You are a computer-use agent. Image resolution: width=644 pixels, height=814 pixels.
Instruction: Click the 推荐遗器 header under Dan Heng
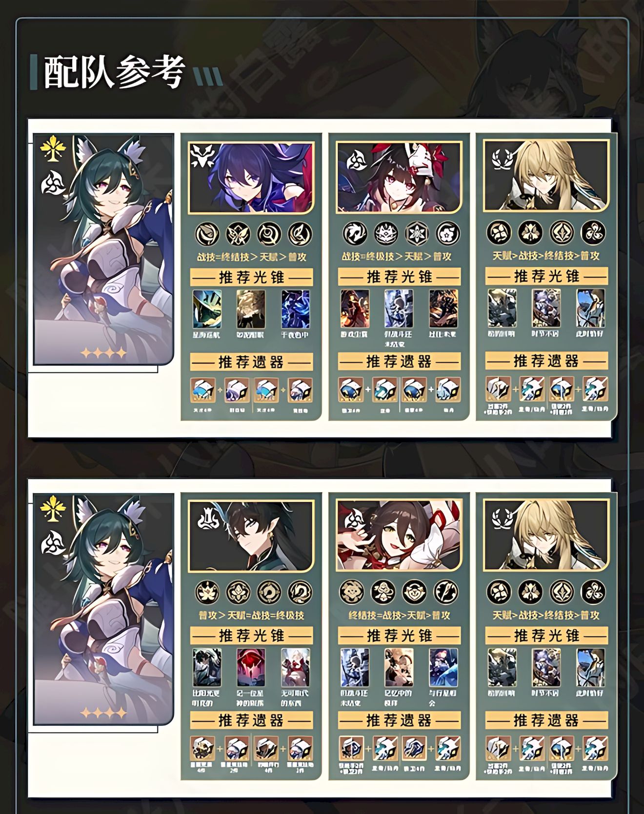[x=251, y=721]
